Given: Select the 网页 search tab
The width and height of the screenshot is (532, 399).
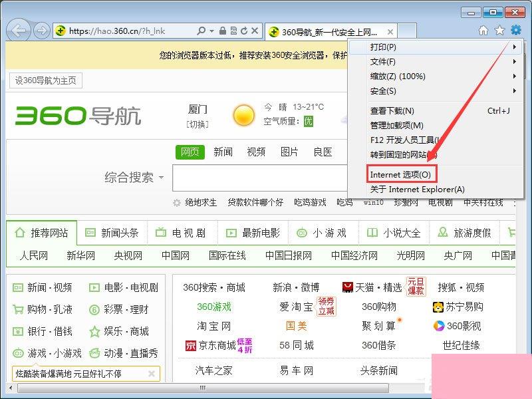Looking at the screenshot, I should tap(190, 152).
